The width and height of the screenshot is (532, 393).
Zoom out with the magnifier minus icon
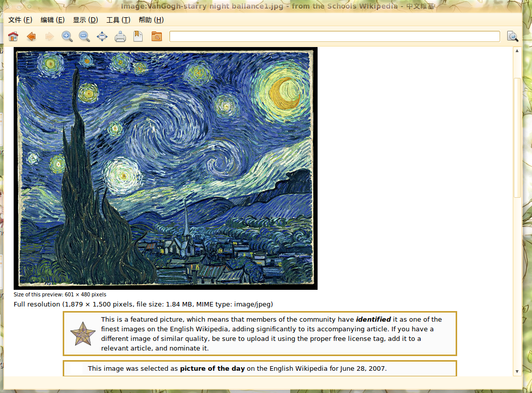point(84,36)
